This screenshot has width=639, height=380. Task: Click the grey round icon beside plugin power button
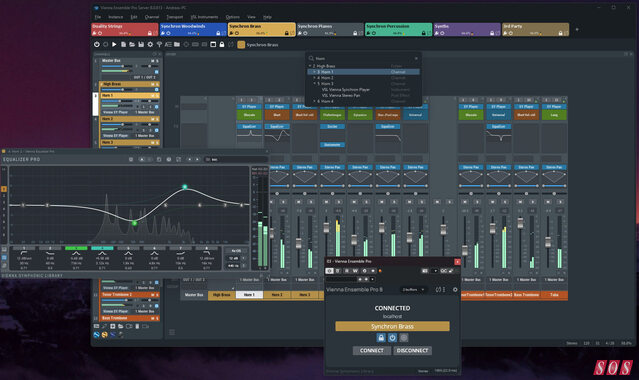pyautogui.click(x=403, y=338)
